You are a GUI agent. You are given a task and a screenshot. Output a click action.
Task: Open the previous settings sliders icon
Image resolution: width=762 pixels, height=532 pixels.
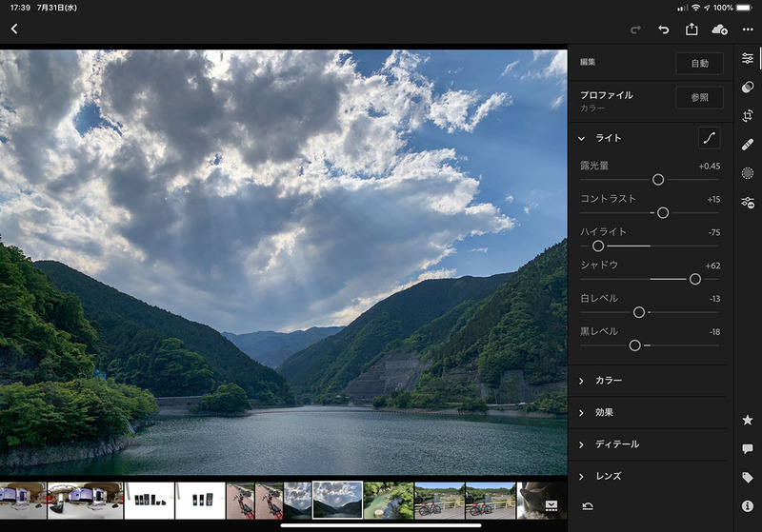click(x=748, y=203)
